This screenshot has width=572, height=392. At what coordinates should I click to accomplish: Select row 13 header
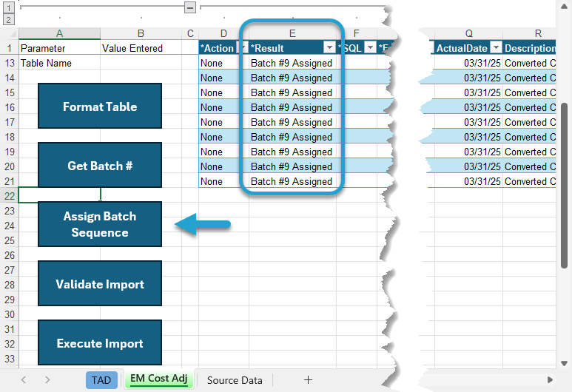click(x=10, y=63)
